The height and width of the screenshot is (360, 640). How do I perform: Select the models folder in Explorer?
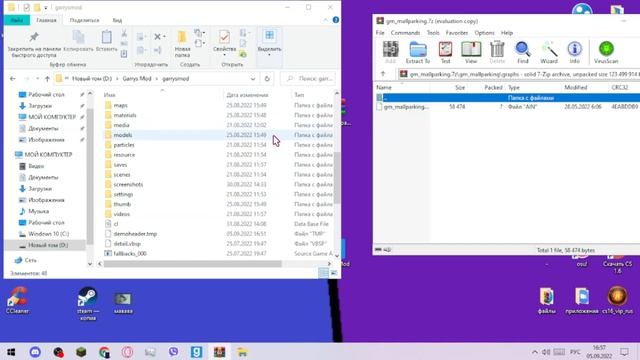click(122, 135)
